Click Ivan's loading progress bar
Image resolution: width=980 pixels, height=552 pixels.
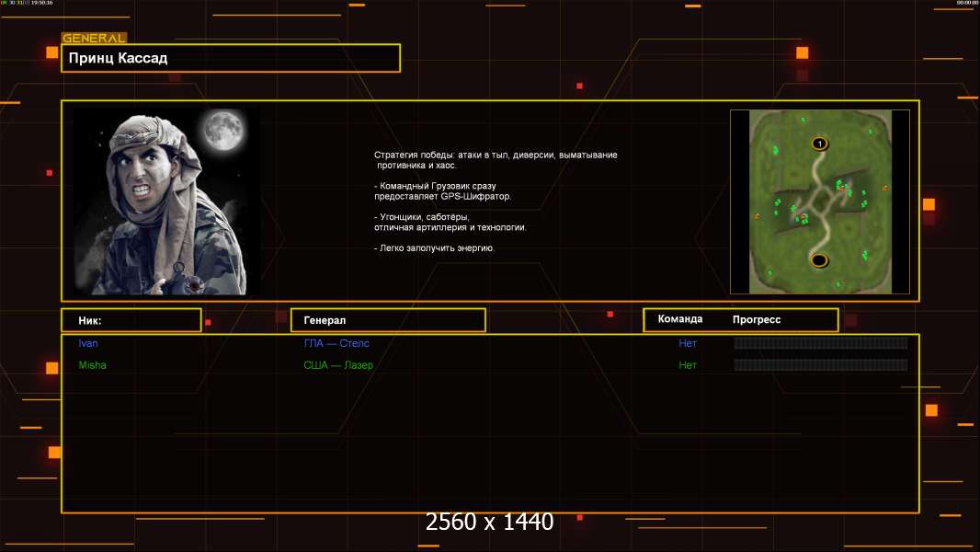pos(820,343)
